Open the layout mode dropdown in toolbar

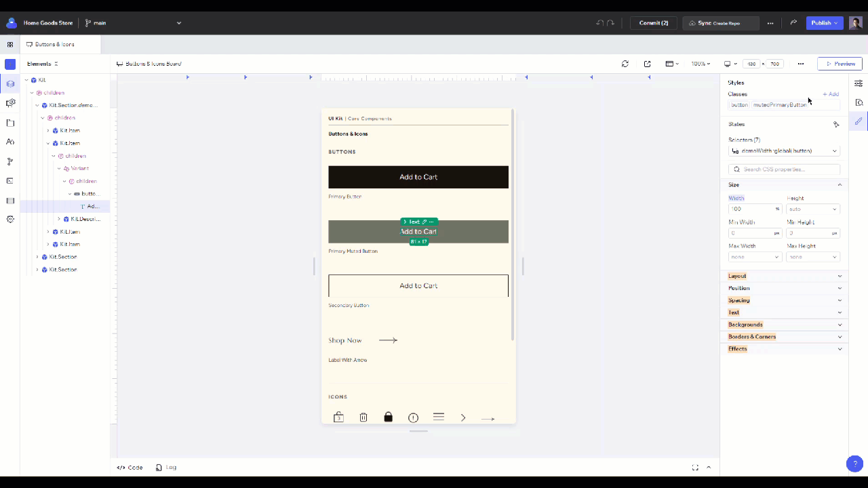pos(672,64)
